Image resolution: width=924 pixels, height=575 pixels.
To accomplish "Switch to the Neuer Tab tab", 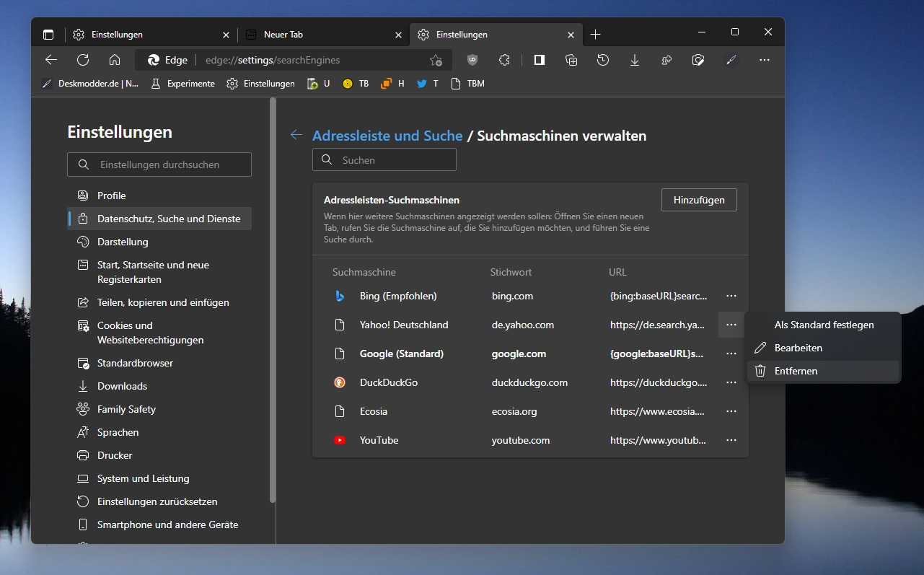I will pyautogui.click(x=323, y=35).
